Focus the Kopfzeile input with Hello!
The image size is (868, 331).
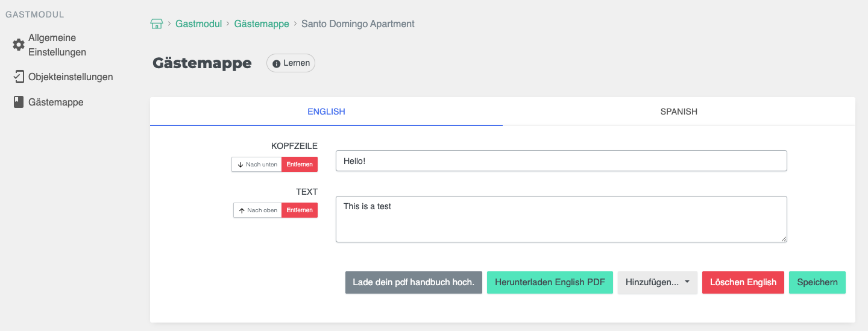click(561, 161)
